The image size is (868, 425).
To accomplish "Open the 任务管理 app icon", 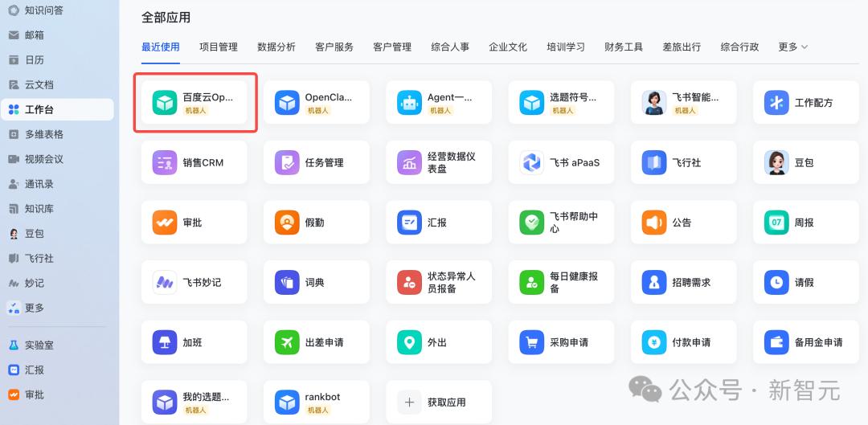I will (287, 163).
